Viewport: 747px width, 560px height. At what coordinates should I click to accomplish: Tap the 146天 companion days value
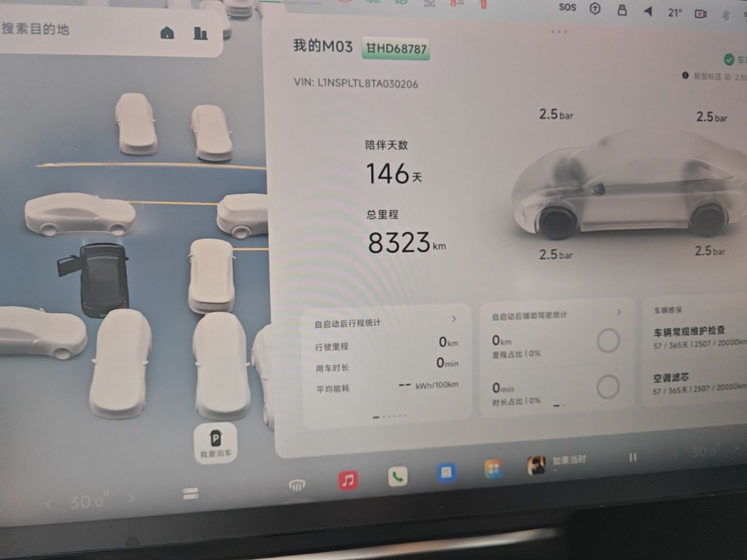(394, 173)
